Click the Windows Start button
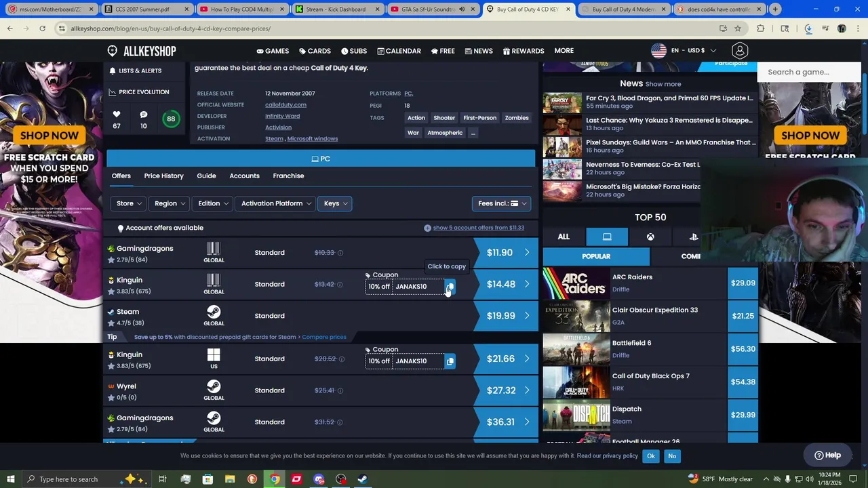The image size is (868, 488). tap(11, 479)
